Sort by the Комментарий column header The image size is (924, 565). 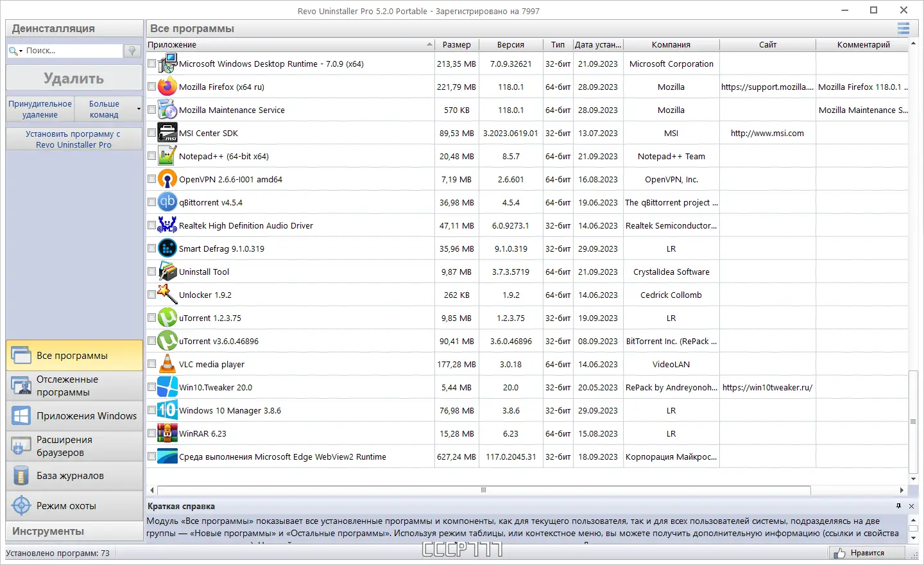click(863, 45)
